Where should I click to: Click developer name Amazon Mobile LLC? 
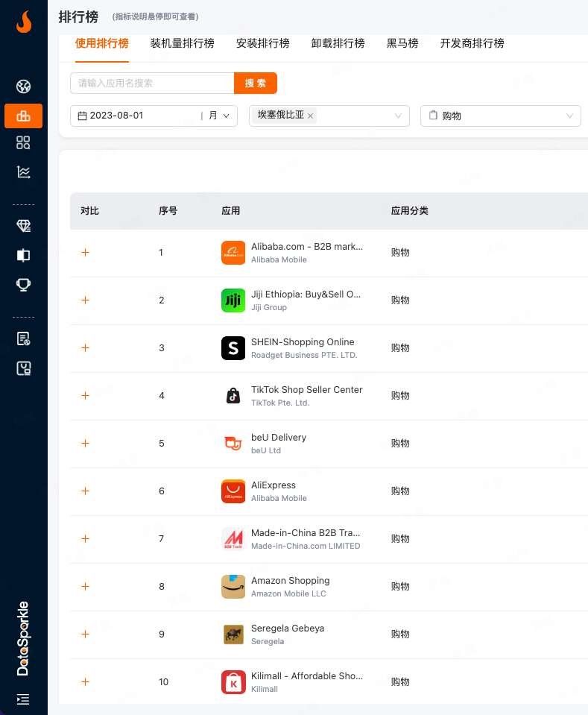[x=288, y=593]
